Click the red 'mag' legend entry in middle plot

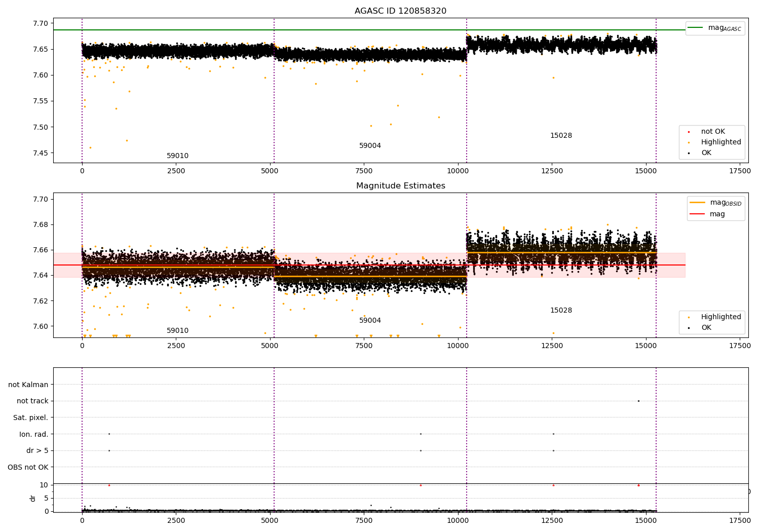[707, 214]
